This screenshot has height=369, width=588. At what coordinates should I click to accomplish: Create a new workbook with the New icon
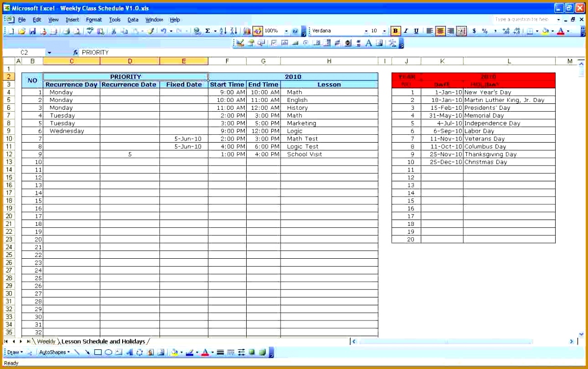(11, 31)
